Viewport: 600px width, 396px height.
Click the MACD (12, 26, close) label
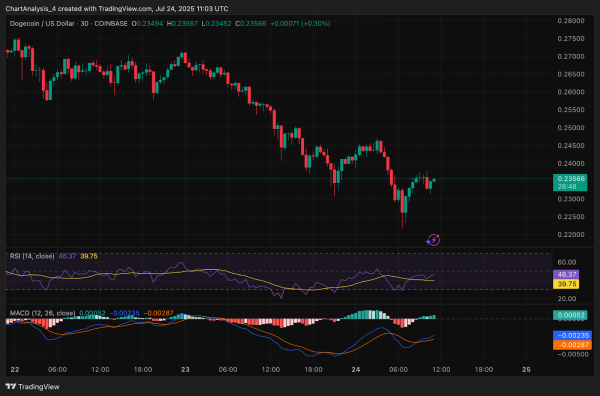point(42,313)
